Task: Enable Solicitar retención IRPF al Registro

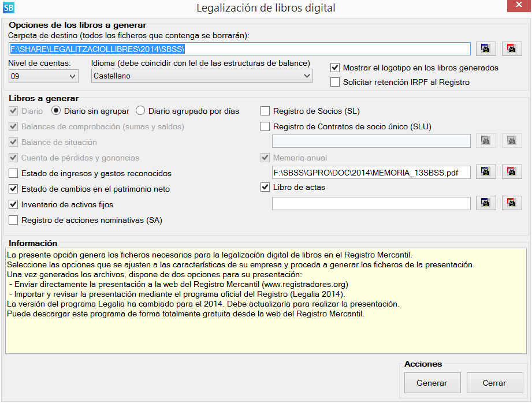Action: 335,83
